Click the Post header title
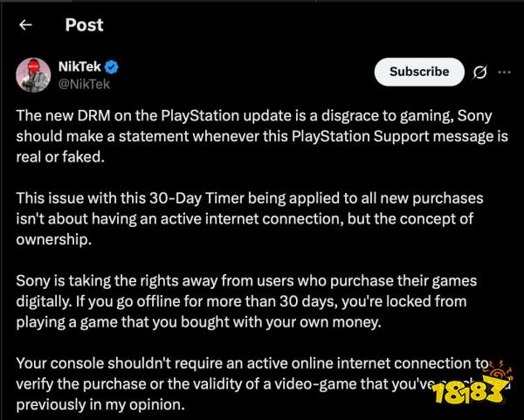This screenshot has width=524, height=420. coord(86,25)
